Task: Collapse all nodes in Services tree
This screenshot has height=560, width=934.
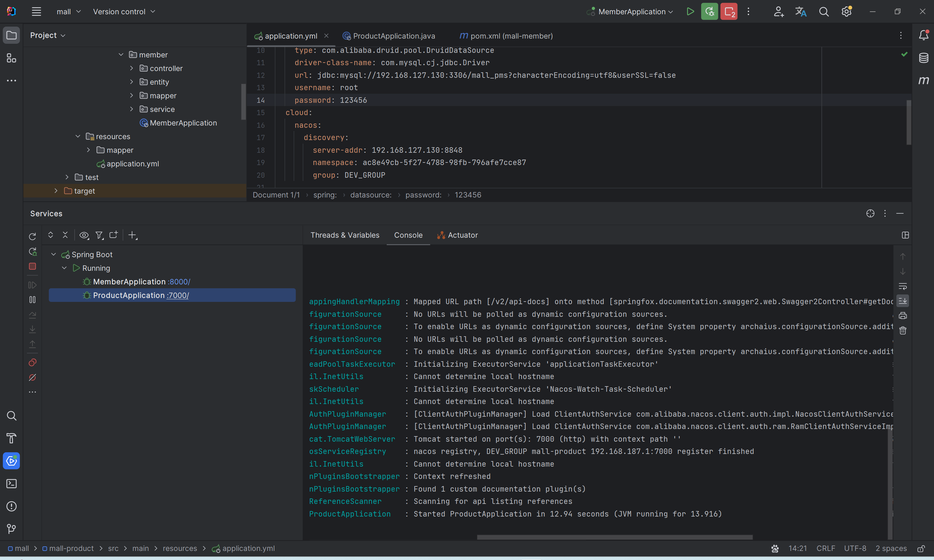Action: (65, 235)
